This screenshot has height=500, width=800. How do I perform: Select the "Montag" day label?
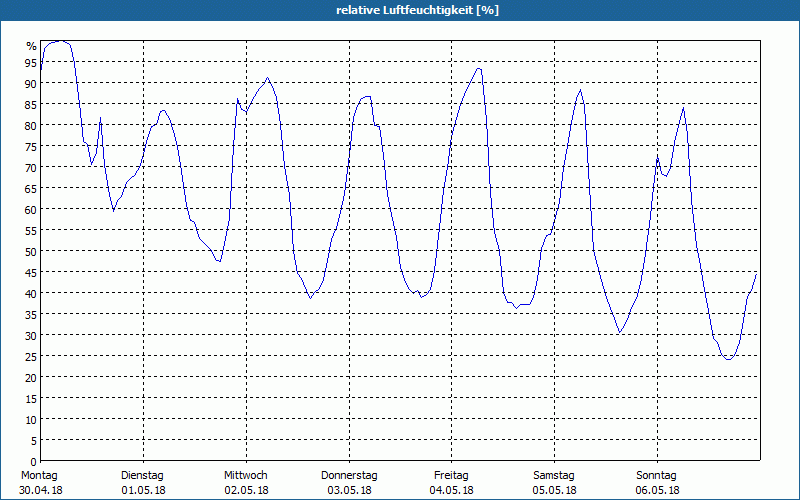(39, 475)
